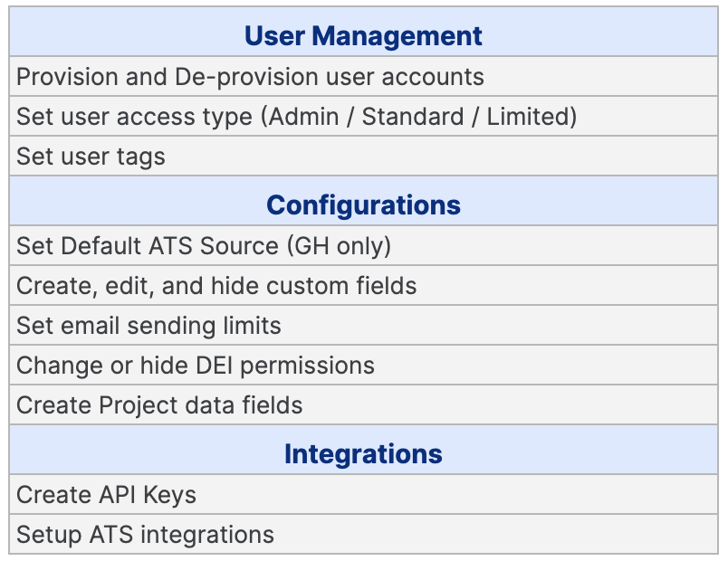Viewport: 728px width, 561px height.
Task: Click the word Standard in access type row
Action: 413,116
